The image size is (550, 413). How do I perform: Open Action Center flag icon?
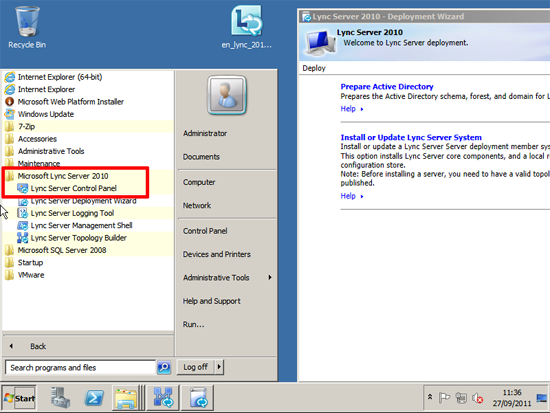[444, 398]
